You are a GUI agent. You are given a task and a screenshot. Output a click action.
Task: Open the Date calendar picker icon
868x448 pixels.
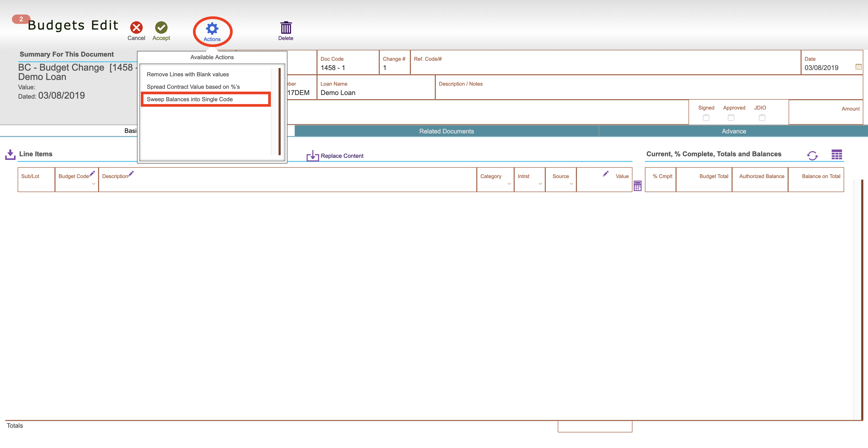point(858,67)
